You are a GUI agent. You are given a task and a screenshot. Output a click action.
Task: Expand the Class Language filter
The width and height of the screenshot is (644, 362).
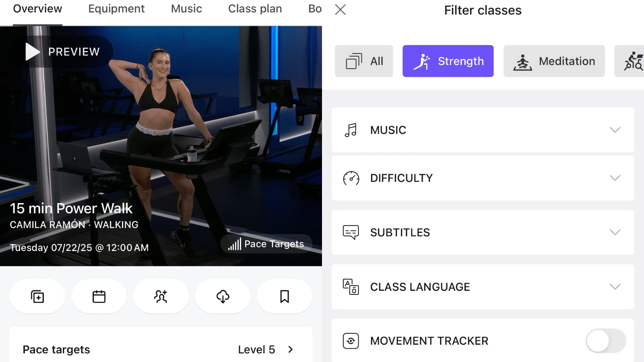[483, 287]
